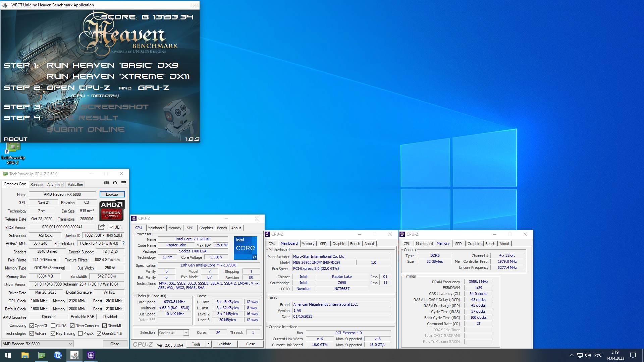Toggle OpenGL 4.6 checkbox
644x362 pixels.
click(99, 333)
